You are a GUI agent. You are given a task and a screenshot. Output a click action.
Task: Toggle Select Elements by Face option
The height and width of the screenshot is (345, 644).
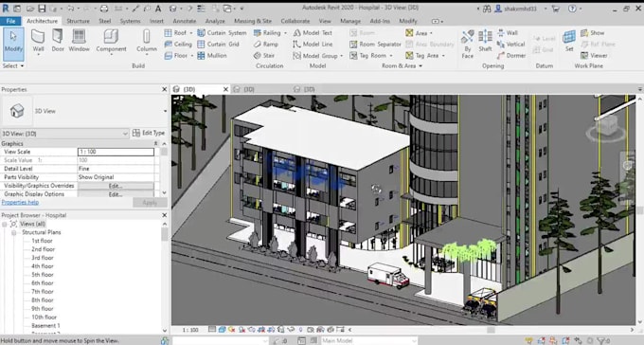click(x=566, y=340)
